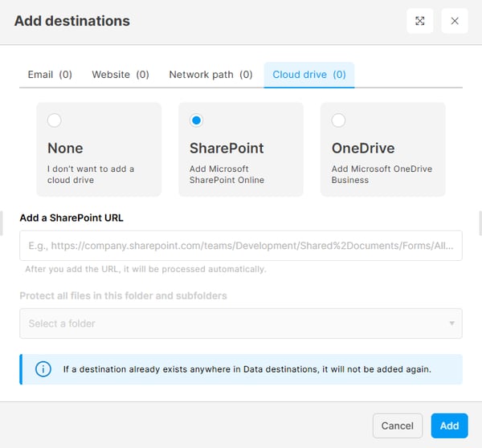482x448 pixels.
Task: Select the SharePoint radio button
Action: [x=197, y=120]
